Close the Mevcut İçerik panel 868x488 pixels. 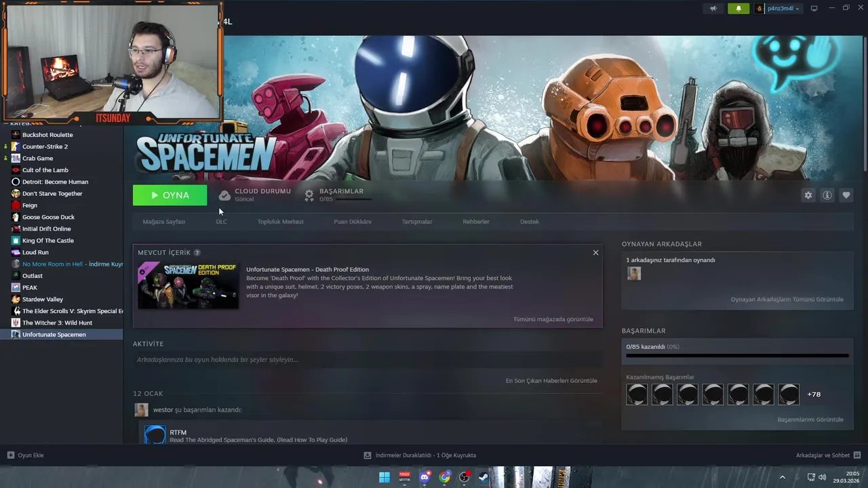(x=595, y=253)
